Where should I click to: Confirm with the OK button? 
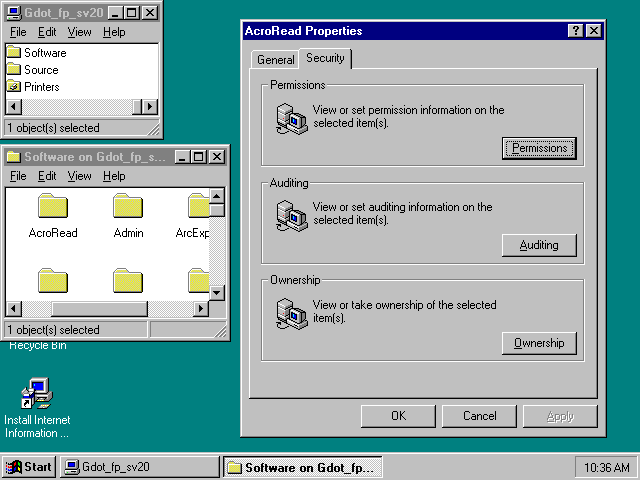pyautogui.click(x=398, y=416)
